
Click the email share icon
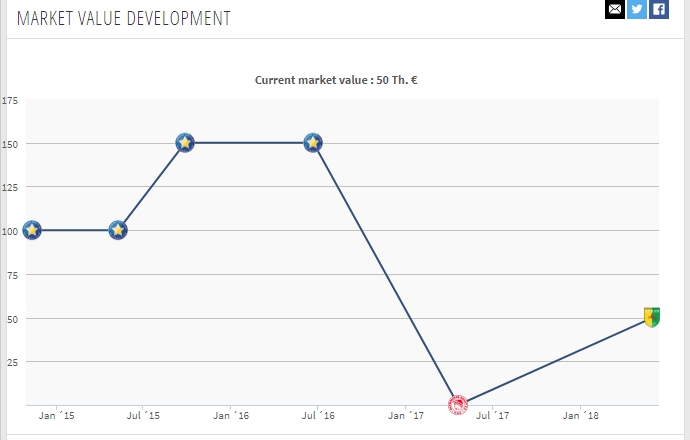(614, 9)
